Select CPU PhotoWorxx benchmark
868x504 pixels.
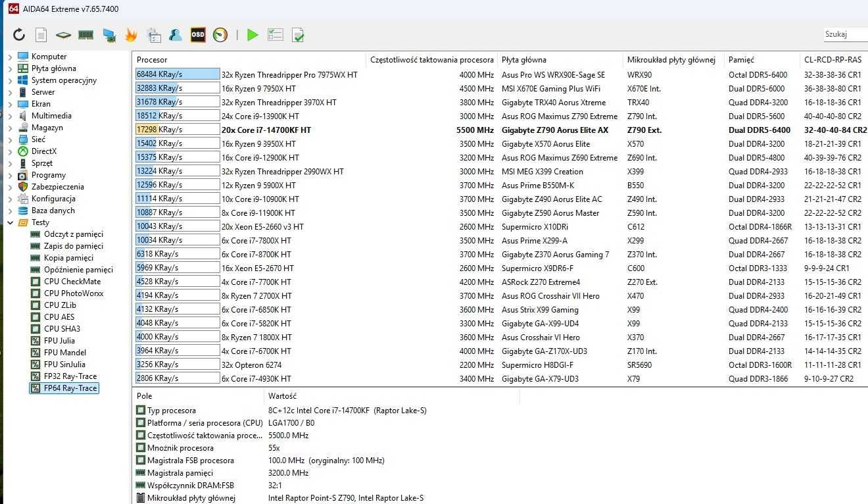click(x=74, y=293)
